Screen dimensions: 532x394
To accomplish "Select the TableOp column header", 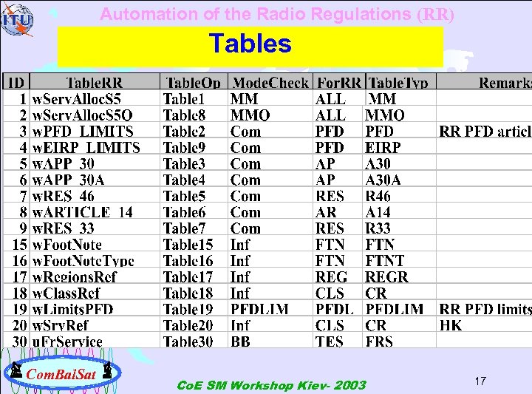I will (194, 81).
